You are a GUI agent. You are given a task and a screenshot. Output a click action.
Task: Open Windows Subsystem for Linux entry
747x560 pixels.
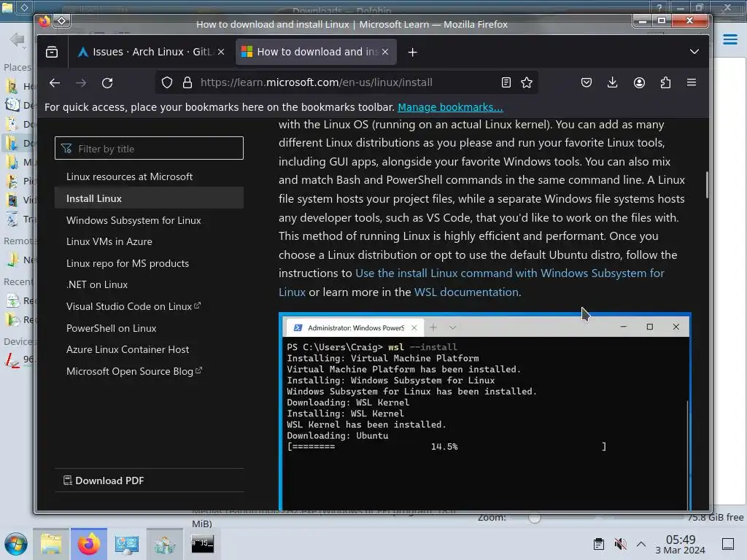(133, 220)
